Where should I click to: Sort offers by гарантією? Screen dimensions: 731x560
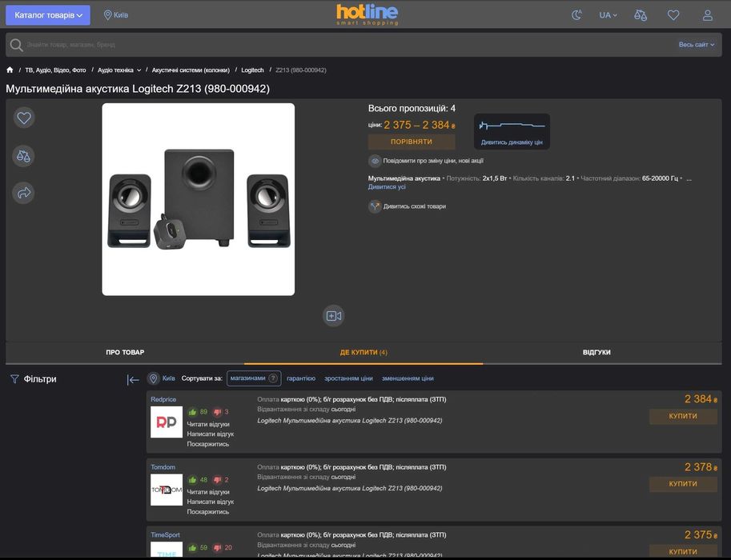coord(301,378)
